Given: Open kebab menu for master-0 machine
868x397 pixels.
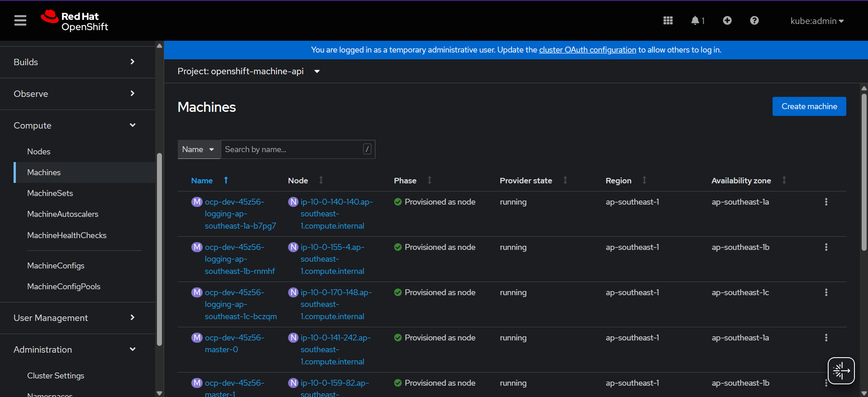Looking at the screenshot, I should [826, 338].
